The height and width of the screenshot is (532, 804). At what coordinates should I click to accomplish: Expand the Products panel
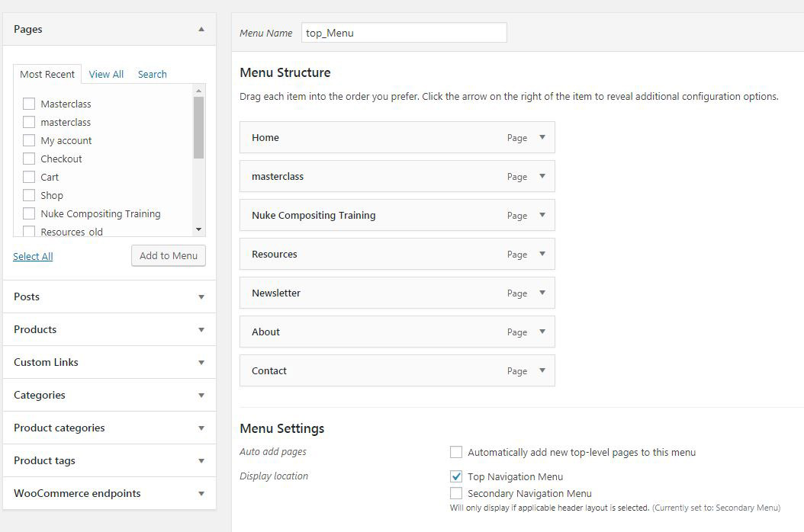[x=201, y=329]
